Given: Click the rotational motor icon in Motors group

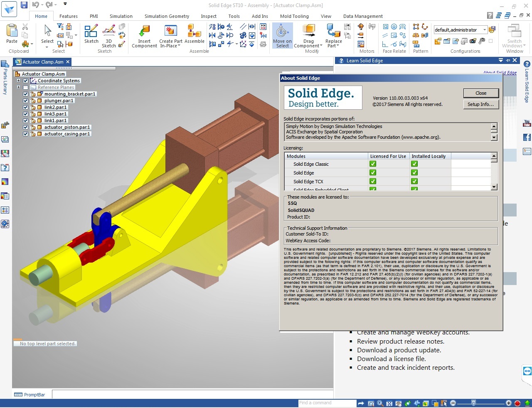Looking at the screenshot, I should pos(361,27).
